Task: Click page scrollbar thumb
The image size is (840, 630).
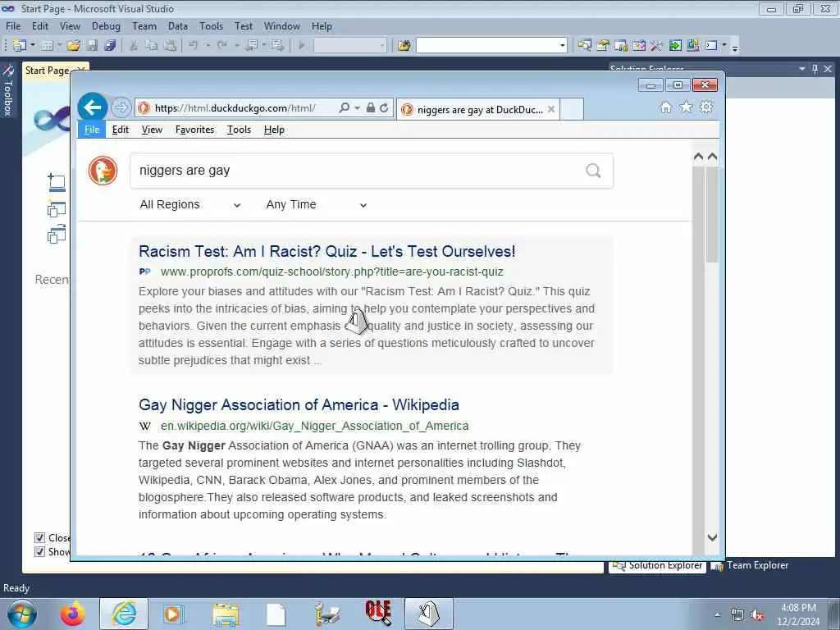Action: [x=712, y=214]
